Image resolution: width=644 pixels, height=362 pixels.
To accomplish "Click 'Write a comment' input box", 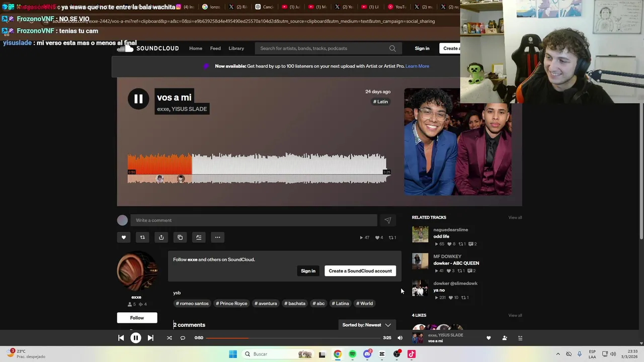I will (254, 220).
